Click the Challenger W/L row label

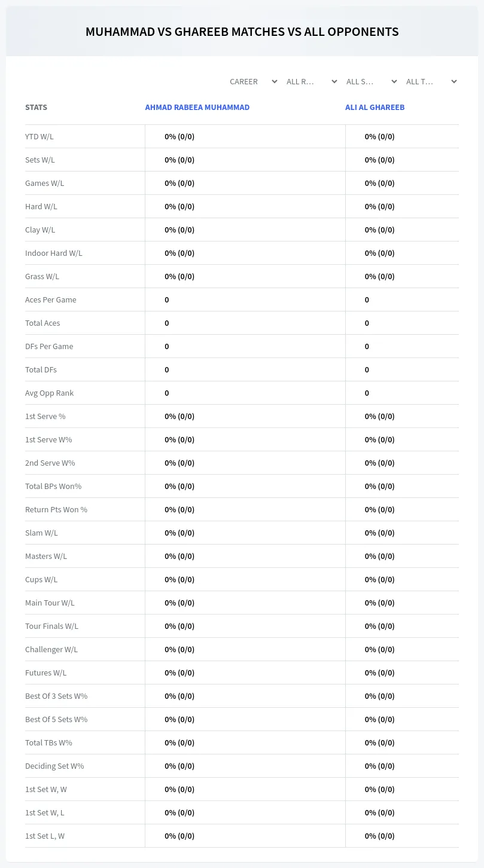[51, 649]
